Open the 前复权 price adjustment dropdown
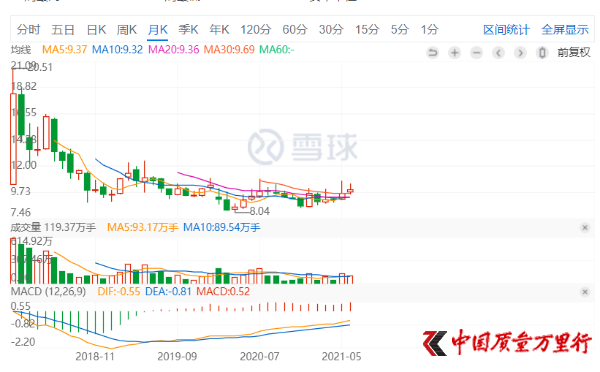The width and height of the screenshot is (600, 372). tap(574, 52)
